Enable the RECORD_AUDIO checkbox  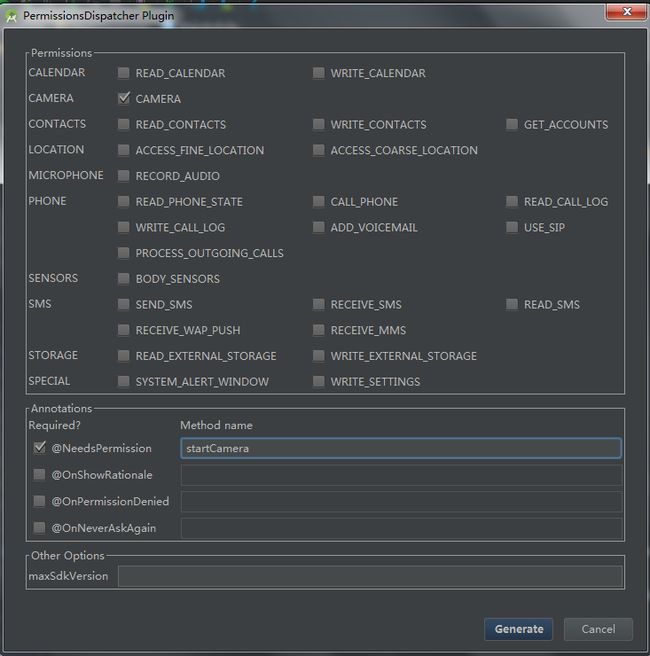pyautogui.click(x=123, y=176)
